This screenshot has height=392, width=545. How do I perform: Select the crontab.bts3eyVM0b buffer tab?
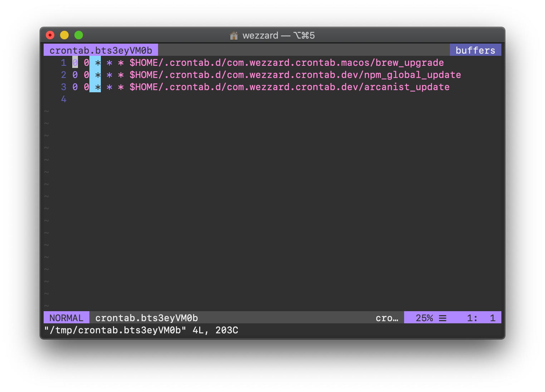100,50
